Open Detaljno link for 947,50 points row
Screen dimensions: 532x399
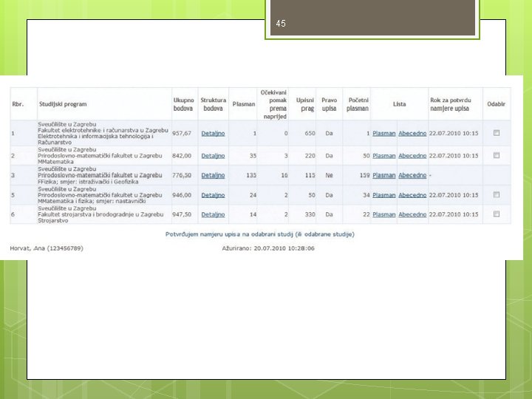point(213,214)
